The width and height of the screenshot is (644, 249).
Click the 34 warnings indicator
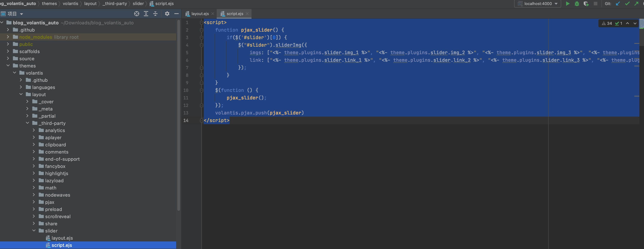click(607, 23)
